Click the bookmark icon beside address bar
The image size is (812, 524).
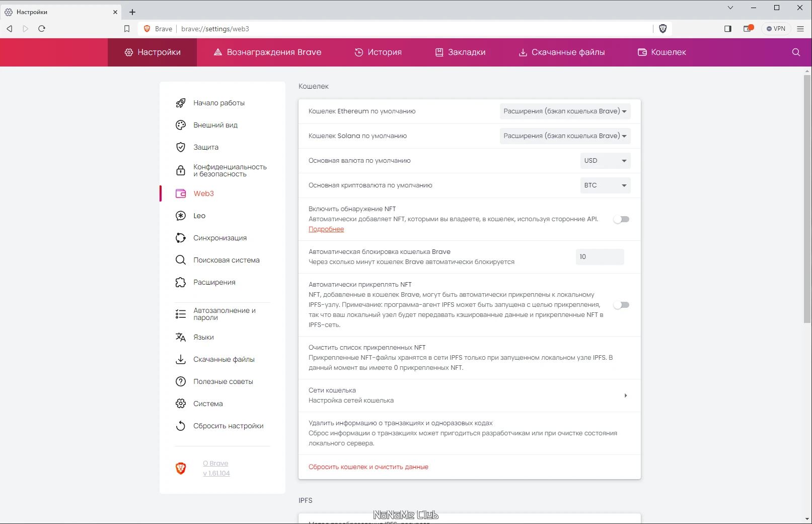tap(127, 29)
